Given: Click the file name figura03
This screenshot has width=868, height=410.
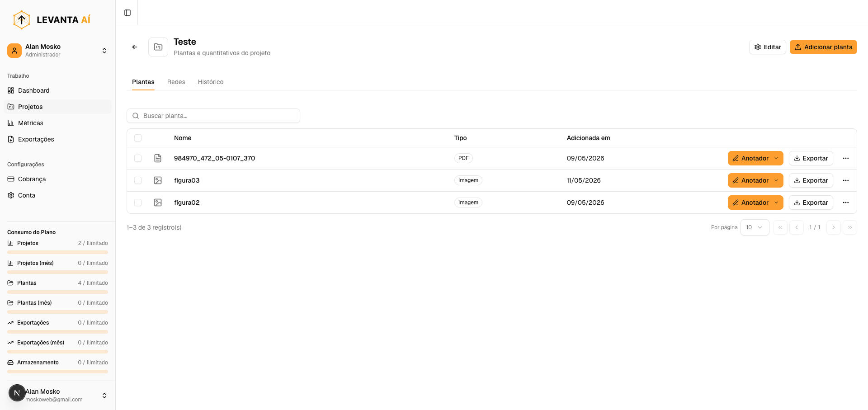Looking at the screenshot, I should click(x=187, y=180).
